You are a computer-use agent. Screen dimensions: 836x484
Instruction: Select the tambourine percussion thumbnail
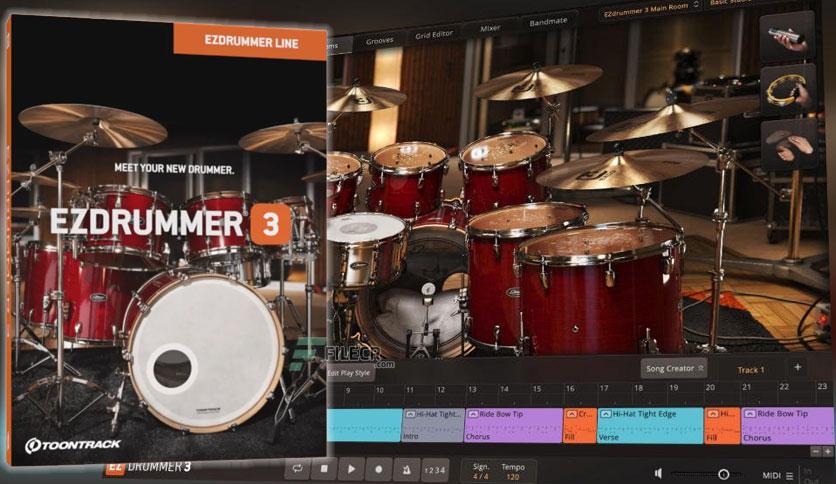pos(789,90)
